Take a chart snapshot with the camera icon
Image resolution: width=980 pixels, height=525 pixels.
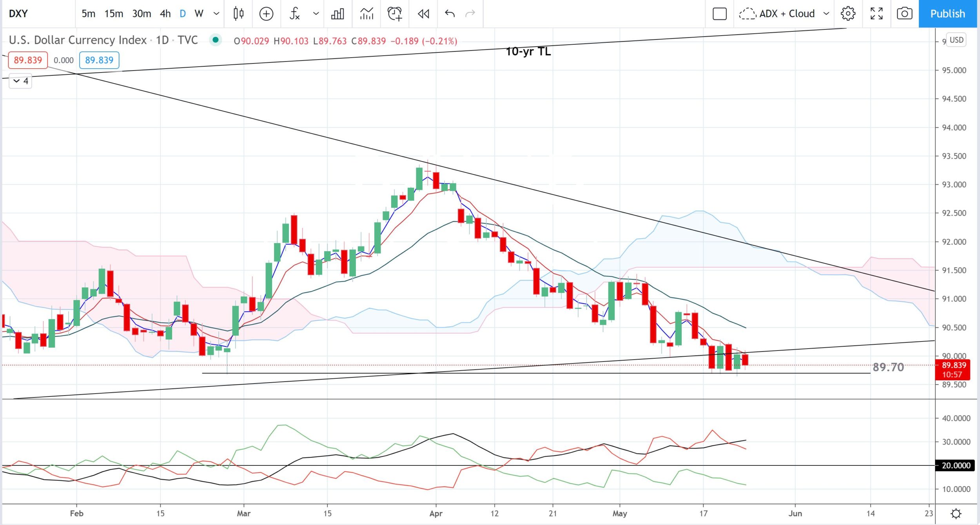[904, 14]
